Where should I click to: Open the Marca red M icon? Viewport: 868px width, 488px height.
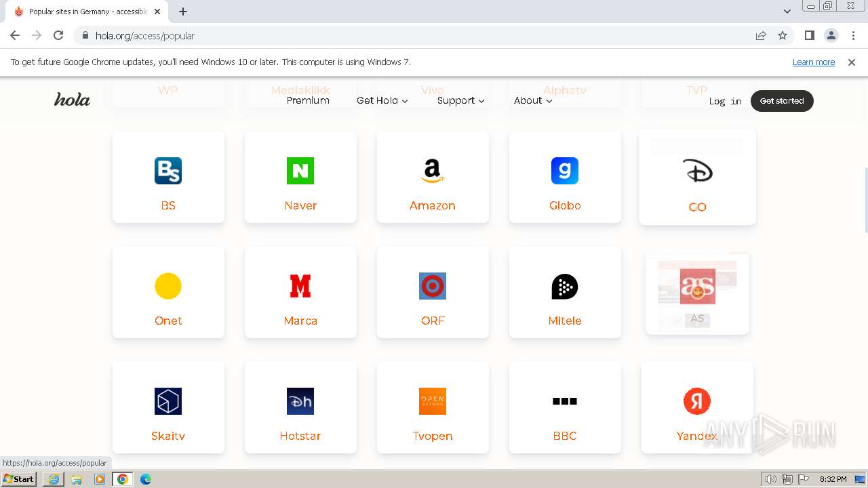[x=300, y=286]
